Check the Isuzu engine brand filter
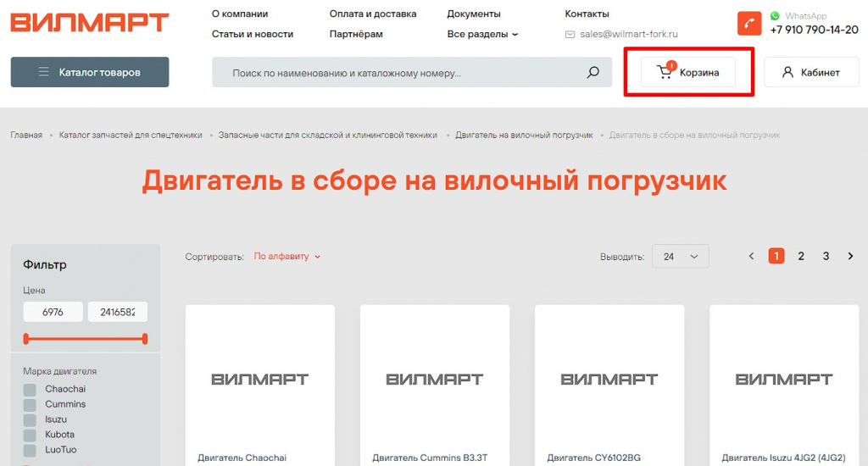868x466 pixels. (30, 420)
